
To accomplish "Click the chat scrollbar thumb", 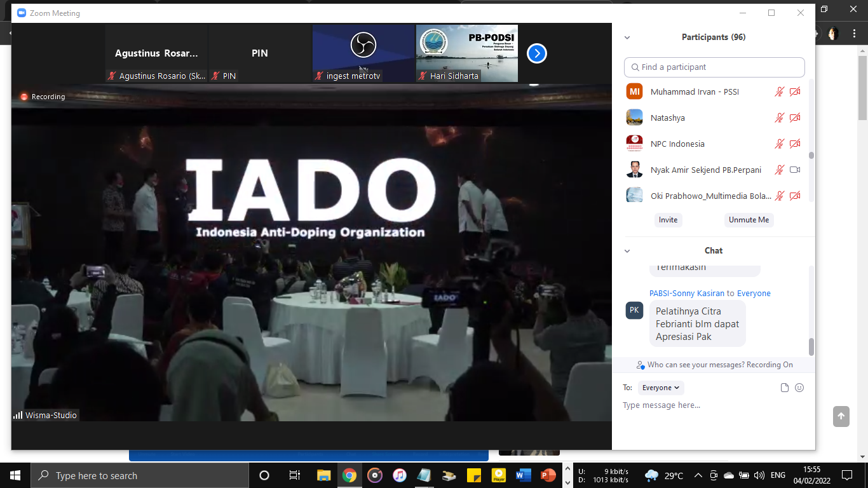I will (x=811, y=347).
